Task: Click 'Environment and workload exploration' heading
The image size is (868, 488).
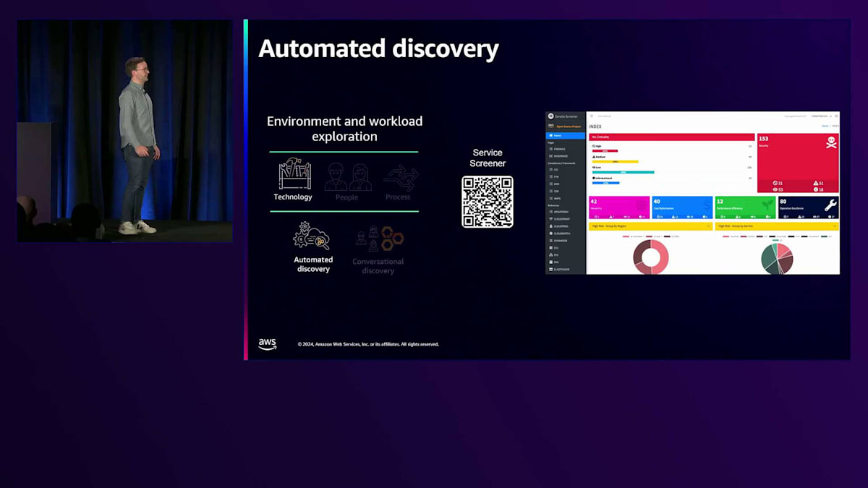Action: 344,129
